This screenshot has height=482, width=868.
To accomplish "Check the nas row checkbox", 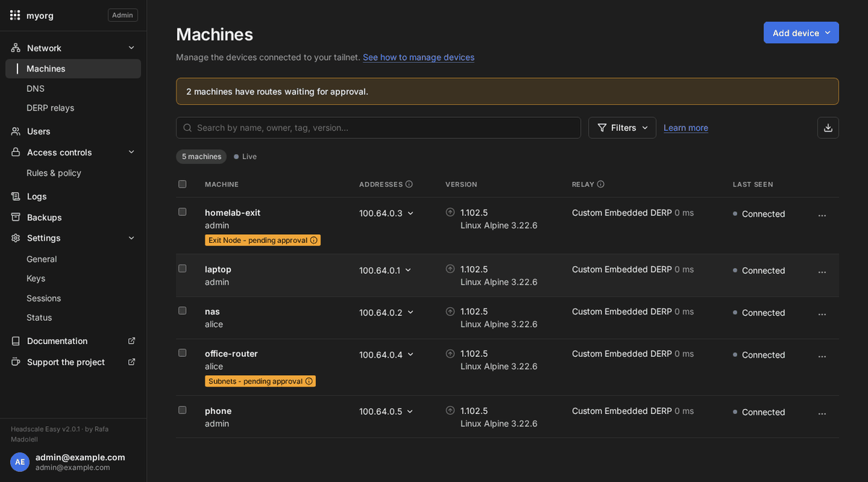I will (182, 311).
